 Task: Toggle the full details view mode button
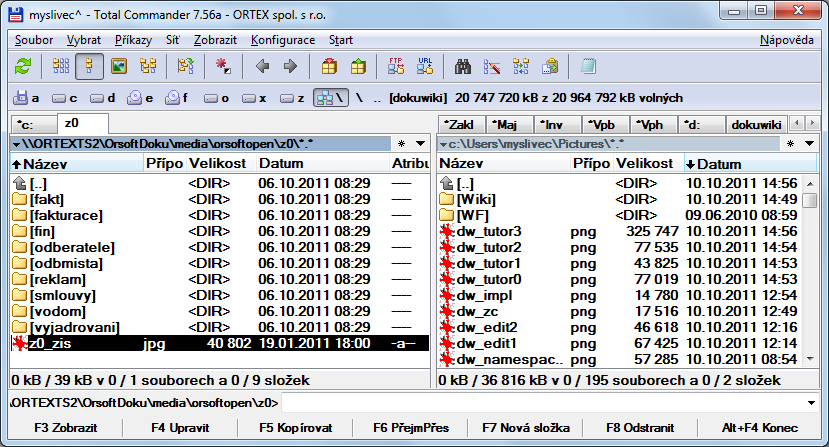90,67
